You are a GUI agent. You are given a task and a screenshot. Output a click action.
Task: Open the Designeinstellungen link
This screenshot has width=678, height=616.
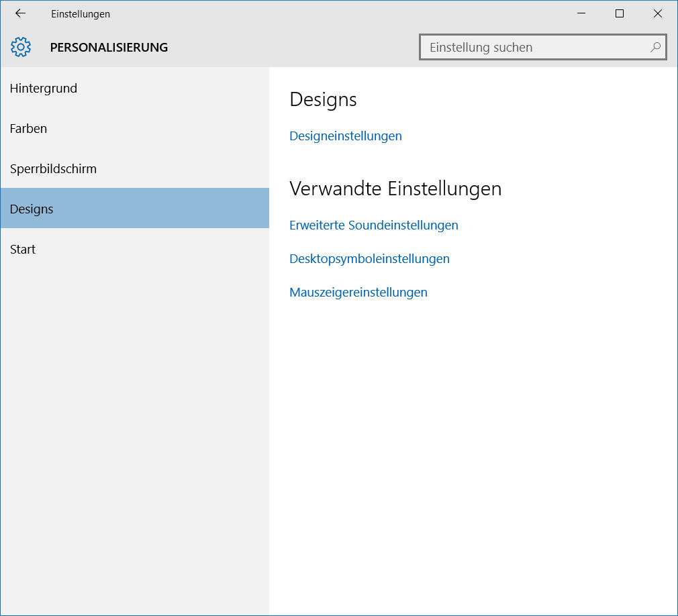(x=345, y=136)
